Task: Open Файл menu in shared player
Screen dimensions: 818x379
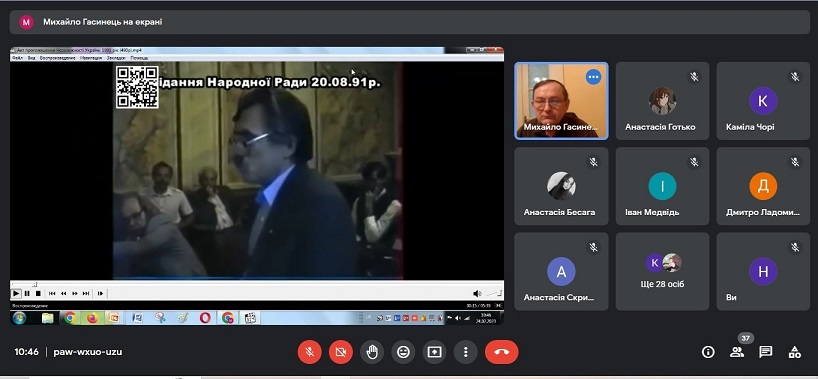Action: [x=17, y=58]
